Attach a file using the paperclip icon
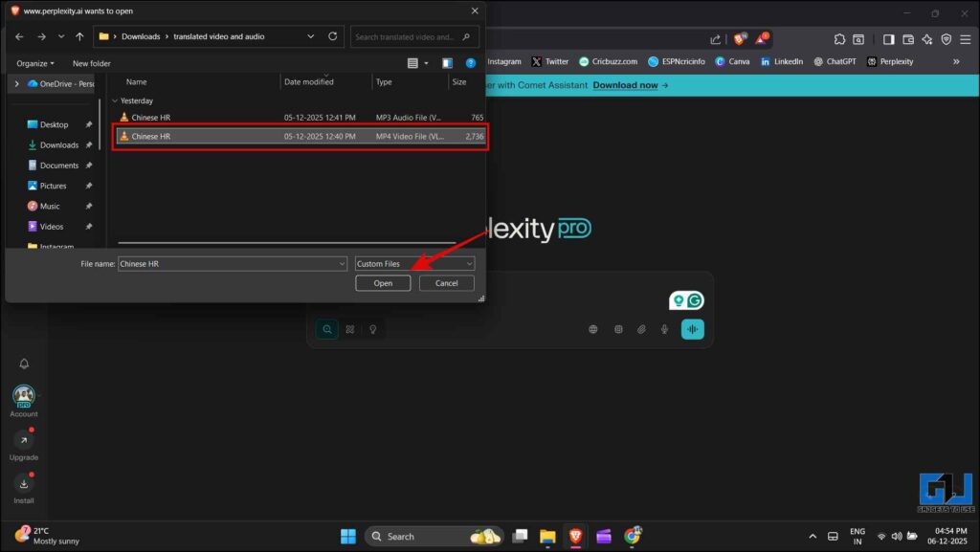Viewport: 980px width, 552px height. click(x=642, y=329)
